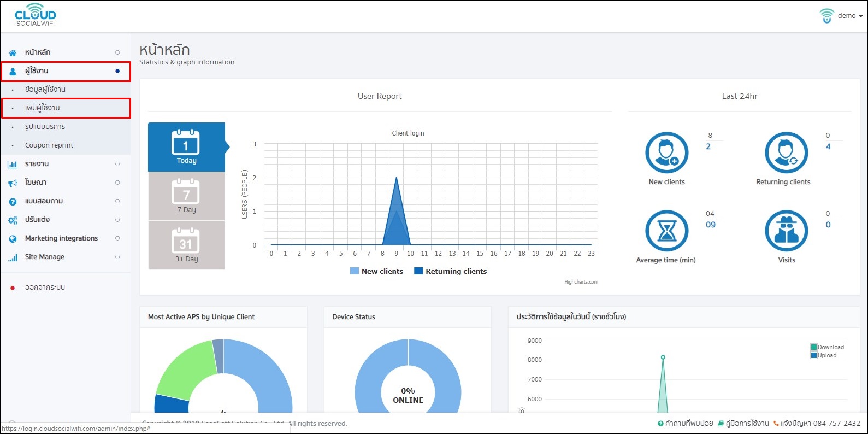This screenshot has width=868, height=434.
Task: Click the Returning clients circle icon
Action: (786, 153)
